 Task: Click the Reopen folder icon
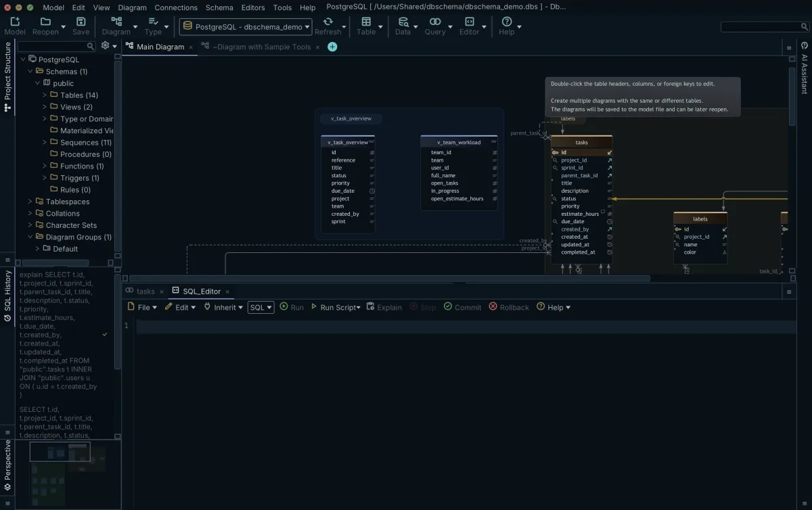[45, 22]
